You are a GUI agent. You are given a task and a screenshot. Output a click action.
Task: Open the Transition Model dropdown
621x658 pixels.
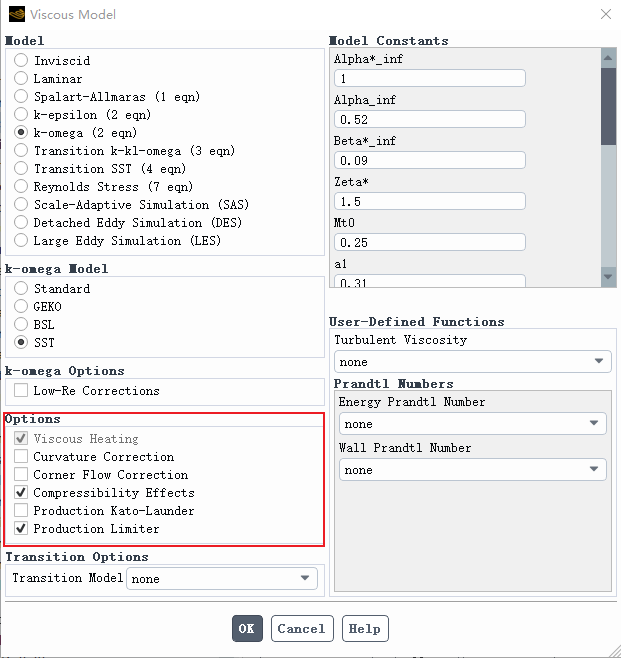(221, 578)
